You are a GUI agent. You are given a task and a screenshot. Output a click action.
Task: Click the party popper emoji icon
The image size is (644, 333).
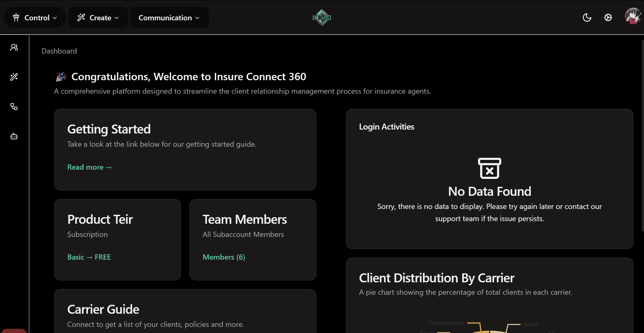pyautogui.click(x=61, y=77)
